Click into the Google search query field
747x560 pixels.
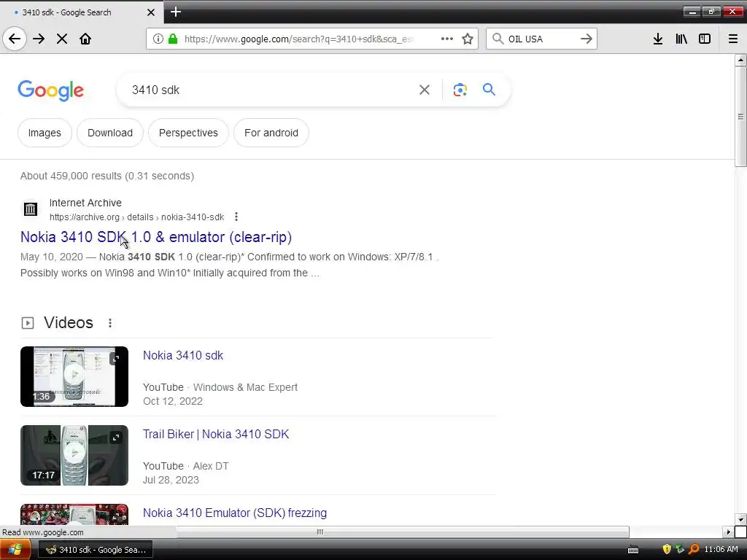271,90
